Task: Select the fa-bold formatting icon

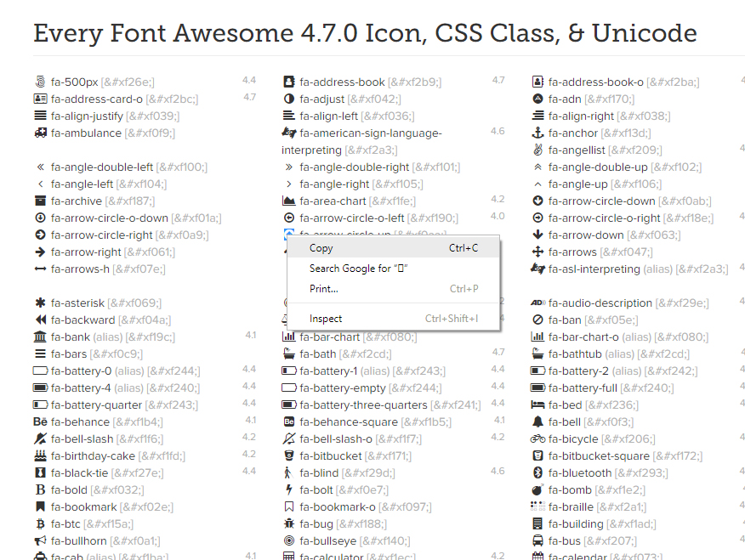Action: [x=40, y=489]
